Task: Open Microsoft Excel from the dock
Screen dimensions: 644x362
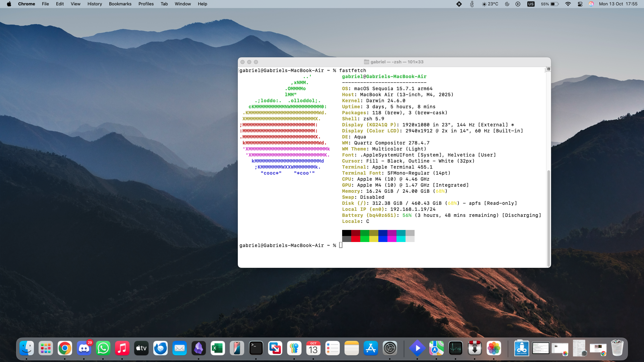Action: pos(218,349)
